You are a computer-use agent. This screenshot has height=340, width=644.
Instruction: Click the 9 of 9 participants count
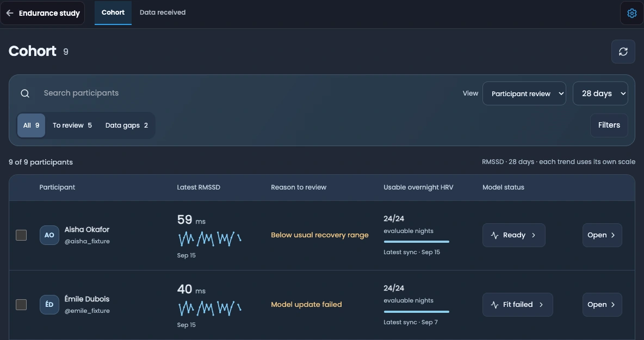pyautogui.click(x=41, y=162)
